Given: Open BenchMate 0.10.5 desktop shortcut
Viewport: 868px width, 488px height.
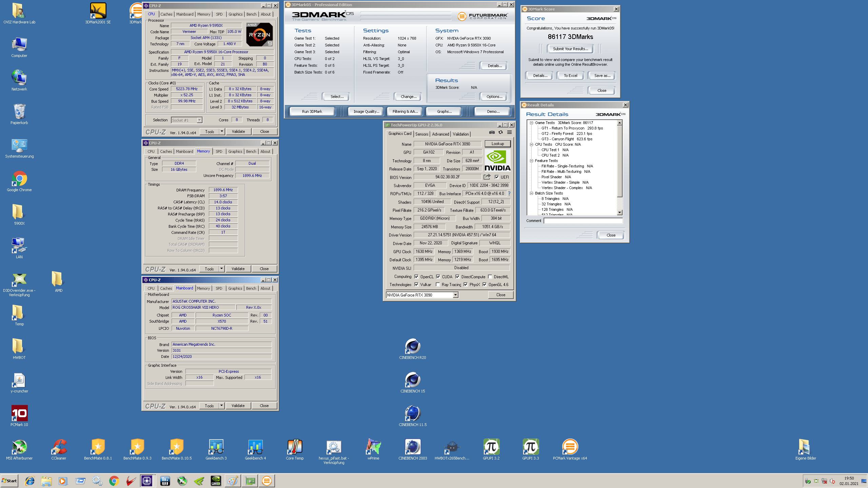Looking at the screenshot, I should pyautogui.click(x=177, y=450).
